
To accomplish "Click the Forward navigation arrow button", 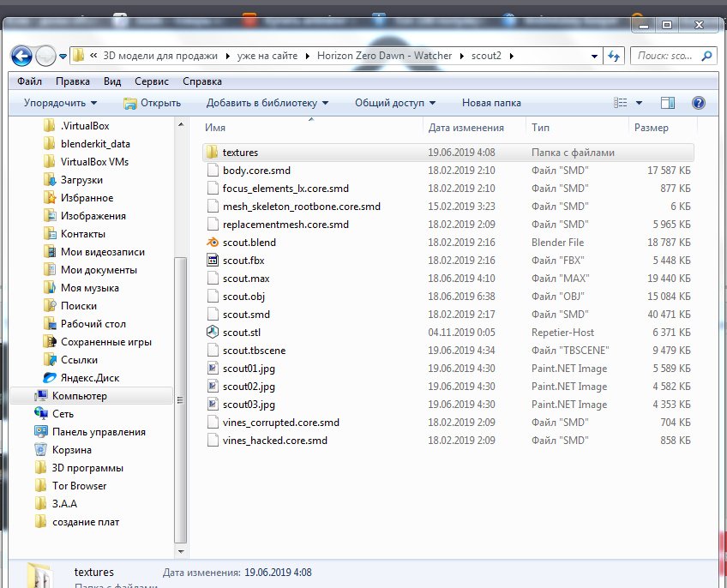I will click(45, 56).
